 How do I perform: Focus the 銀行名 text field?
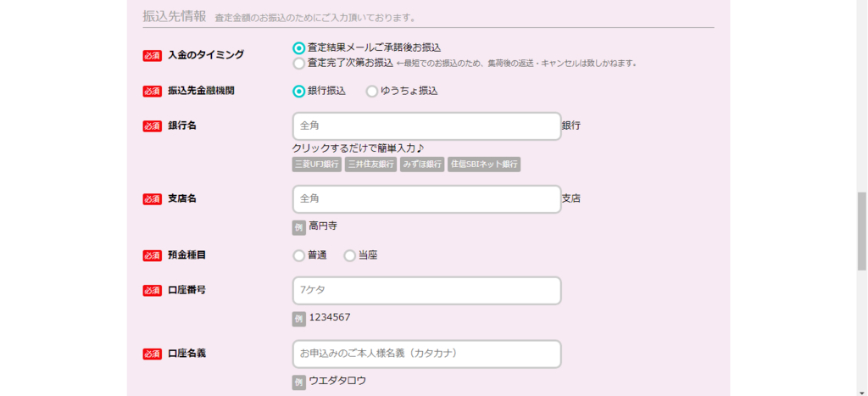tap(426, 126)
